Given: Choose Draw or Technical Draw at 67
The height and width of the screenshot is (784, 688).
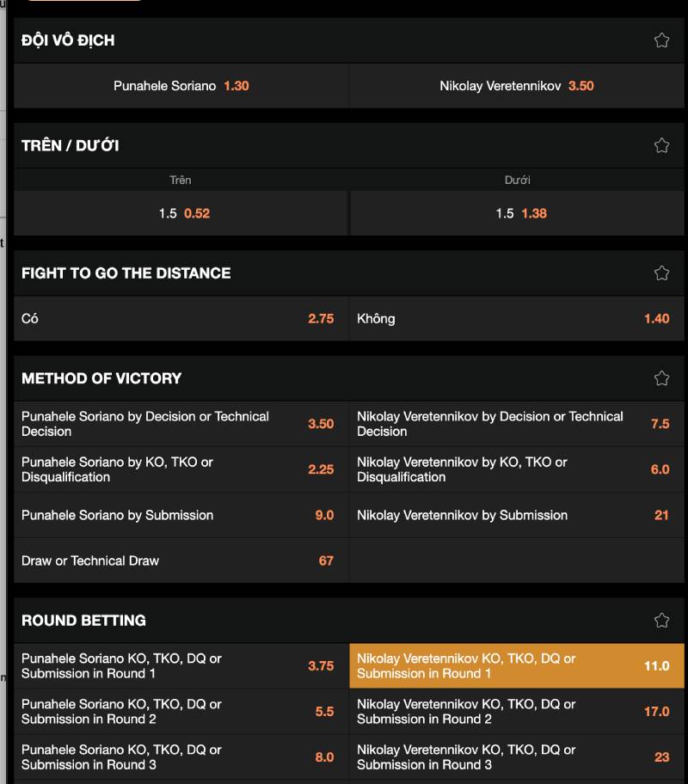Looking at the screenshot, I should [x=179, y=561].
